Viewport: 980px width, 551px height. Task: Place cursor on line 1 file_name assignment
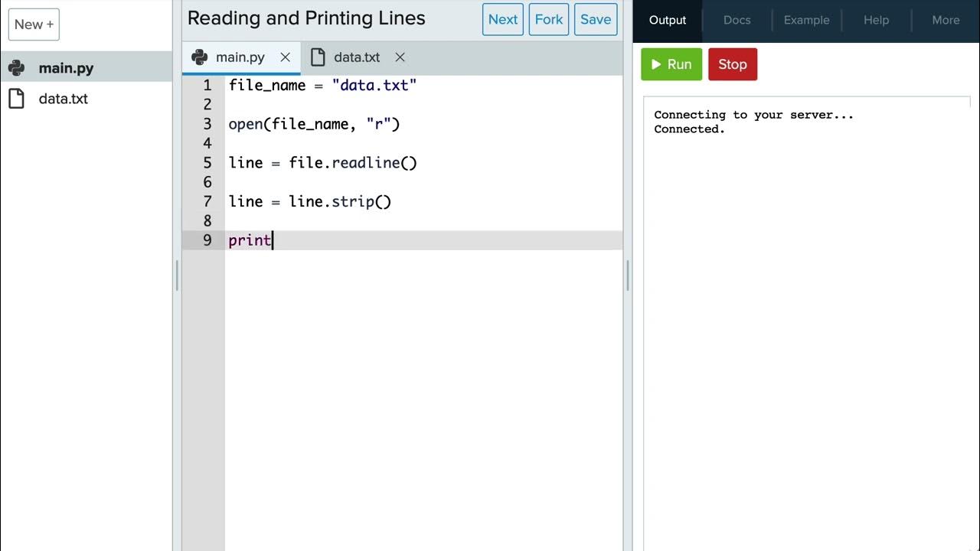pyautogui.click(x=322, y=86)
